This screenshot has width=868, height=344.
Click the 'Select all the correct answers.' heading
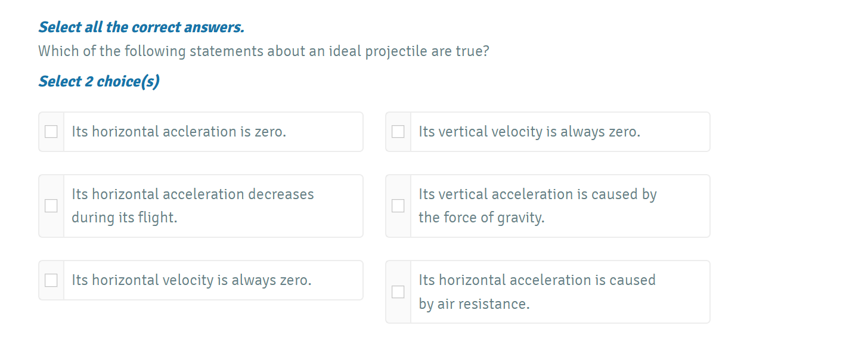[x=141, y=27]
